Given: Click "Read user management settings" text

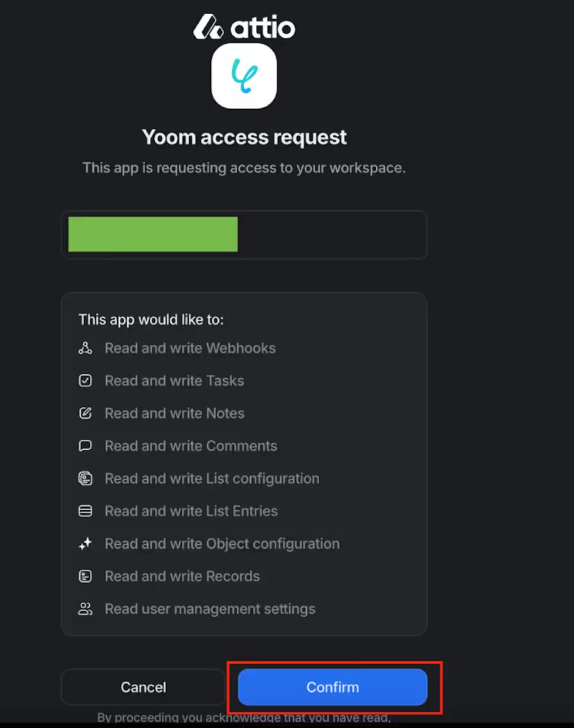Looking at the screenshot, I should [210, 609].
